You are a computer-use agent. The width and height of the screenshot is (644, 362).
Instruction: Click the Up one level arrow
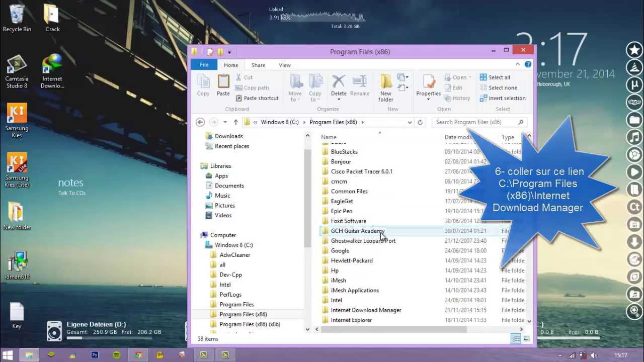coord(235,122)
